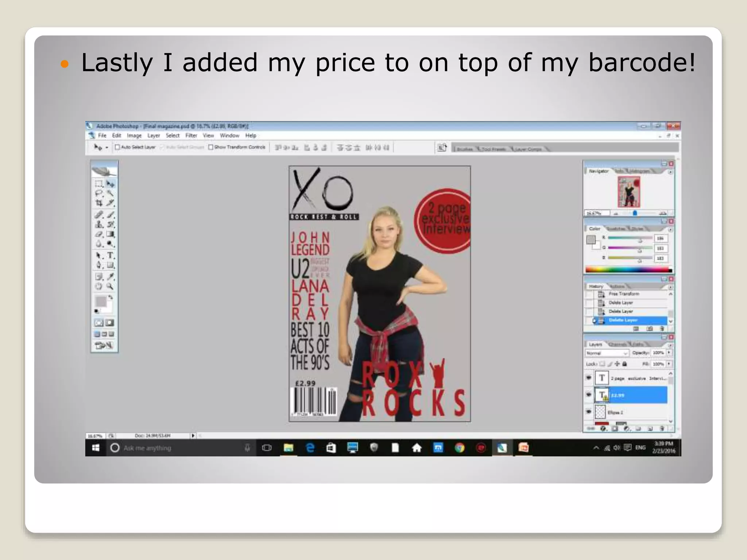Select the Slice tool
The width and height of the screenshot is (747, 560).
click(x=111, y=203)
